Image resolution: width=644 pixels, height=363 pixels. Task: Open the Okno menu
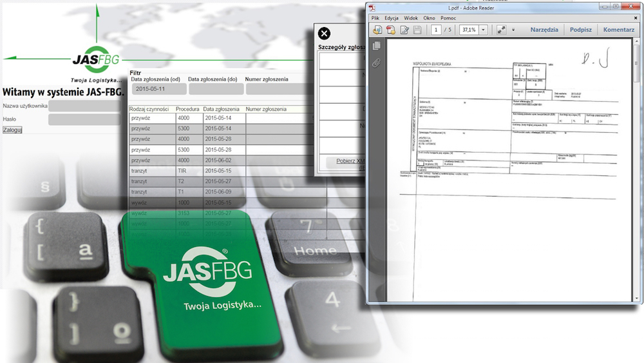(x=429, y=18)
